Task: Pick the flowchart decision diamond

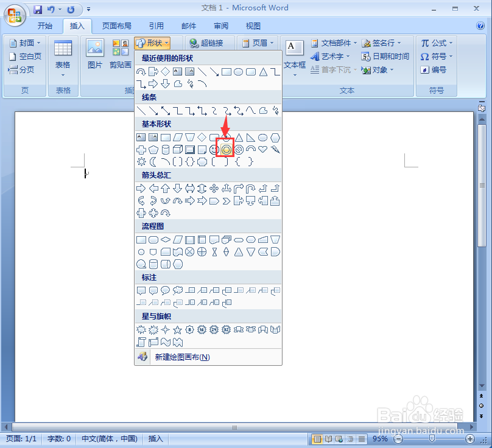Action: click(166, 240)
